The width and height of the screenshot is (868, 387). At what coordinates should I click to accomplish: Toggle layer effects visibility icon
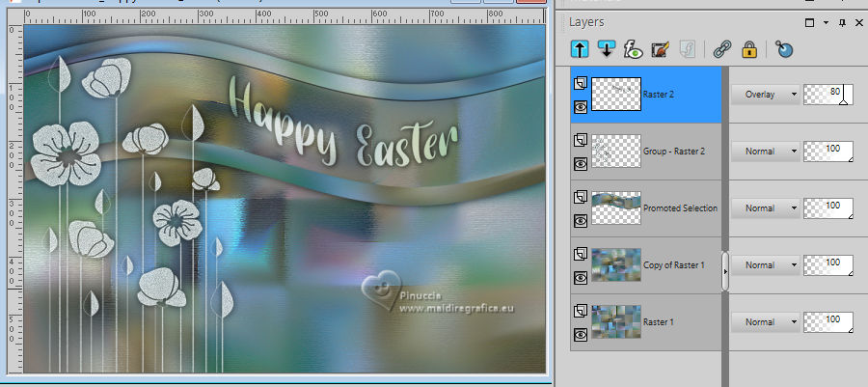[633, 48]
